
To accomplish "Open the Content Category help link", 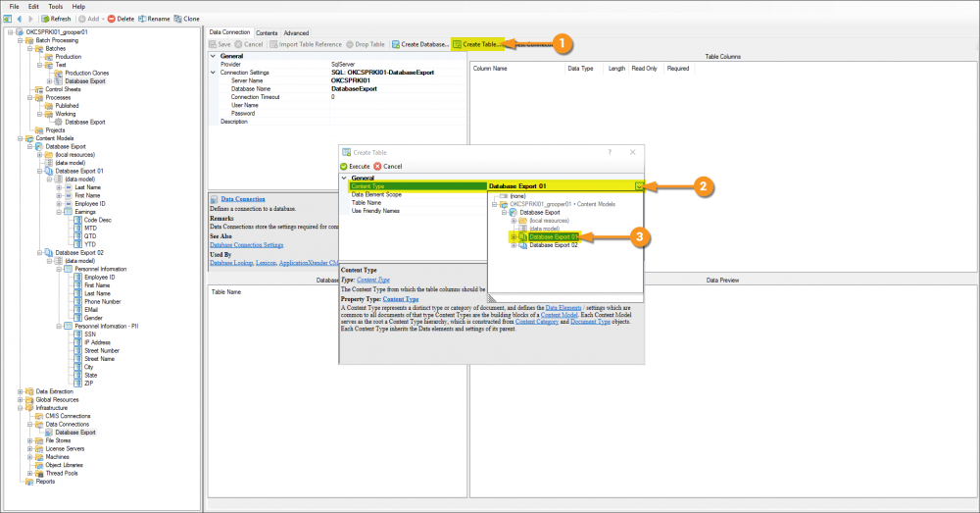I will 536,322.
